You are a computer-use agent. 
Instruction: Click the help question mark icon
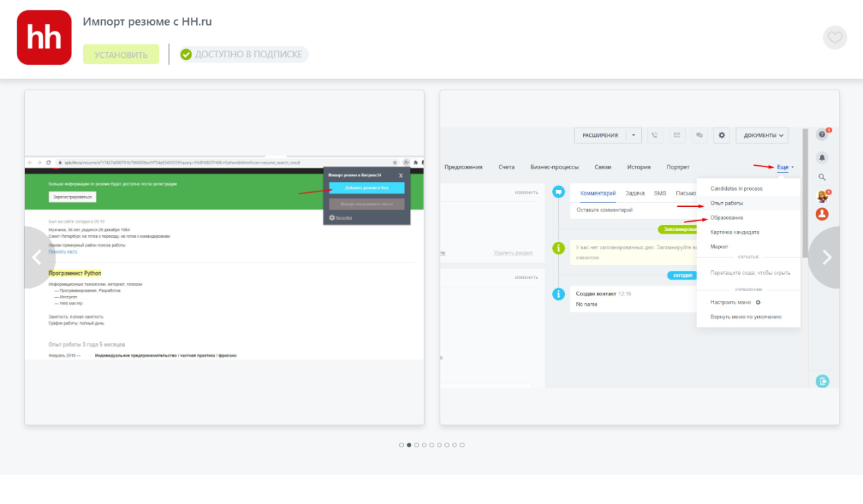pyautogui.click(x=822, y=135)
